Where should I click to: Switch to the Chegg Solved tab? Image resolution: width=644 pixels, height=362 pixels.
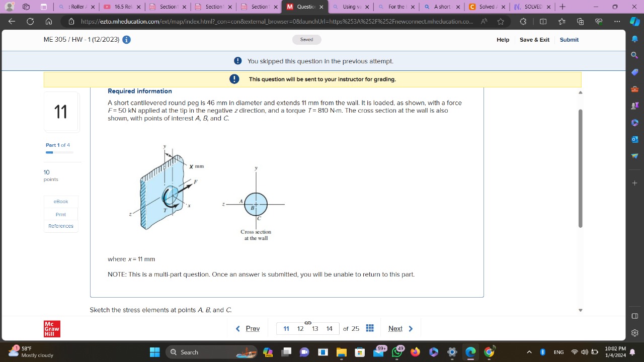coord(487,7)
